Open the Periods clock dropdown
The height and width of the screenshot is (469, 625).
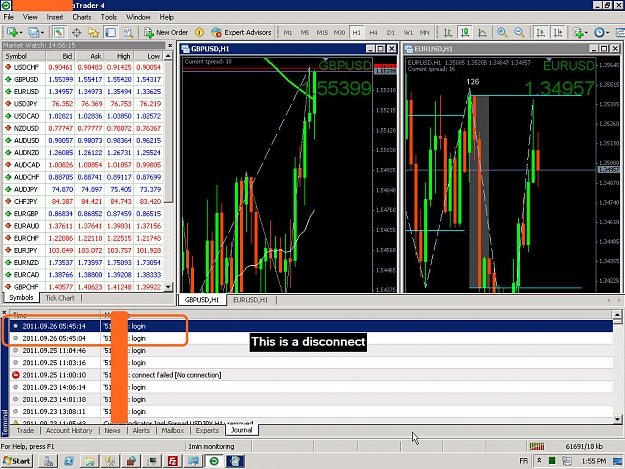(x=601, y=32)
